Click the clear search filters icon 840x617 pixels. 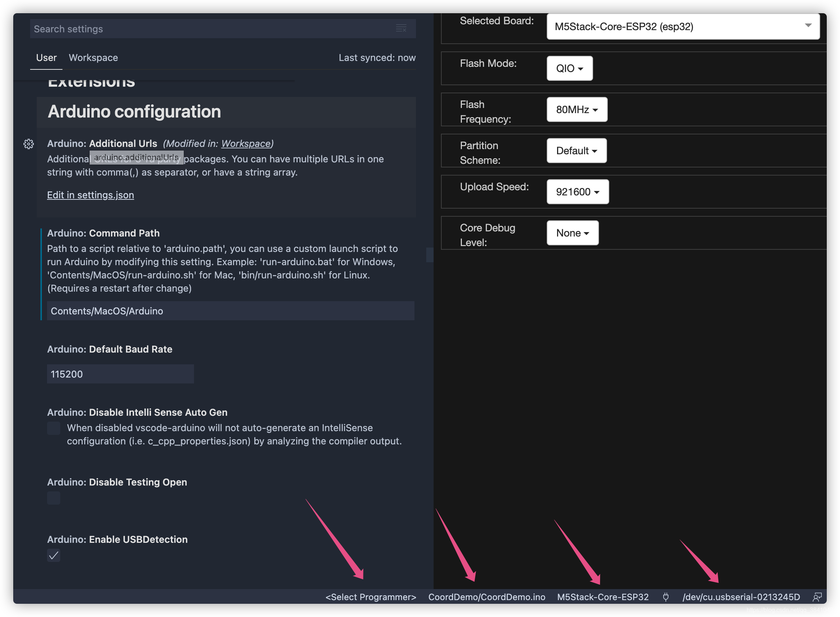coord(401,28)
